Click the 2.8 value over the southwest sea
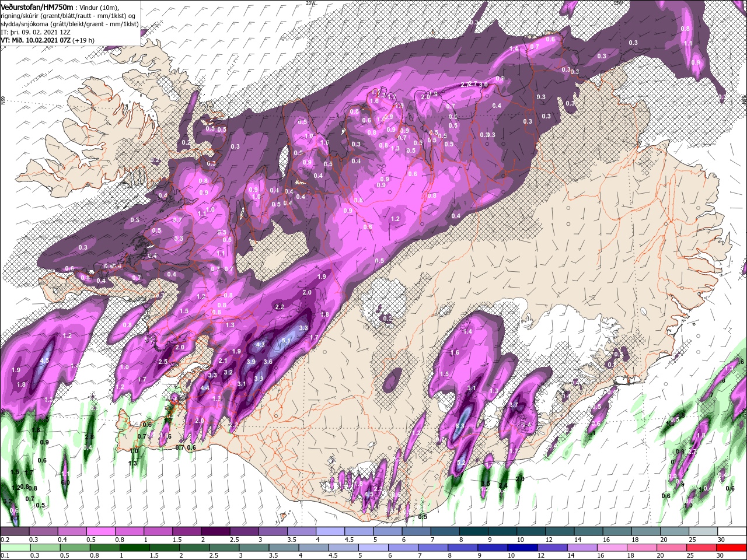Viewport: 747px width, 560px height. pos(89,437)
